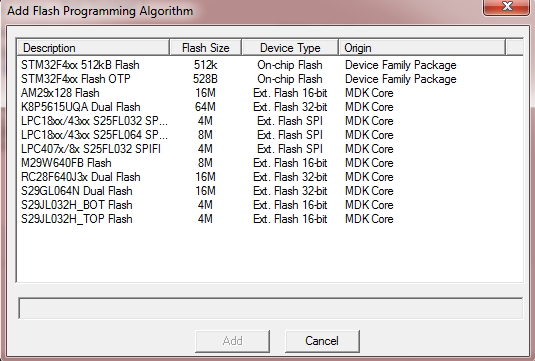Sort by the Description column header
The height and width of the screenshot is (361, 535).
click(x=93, y=48)
